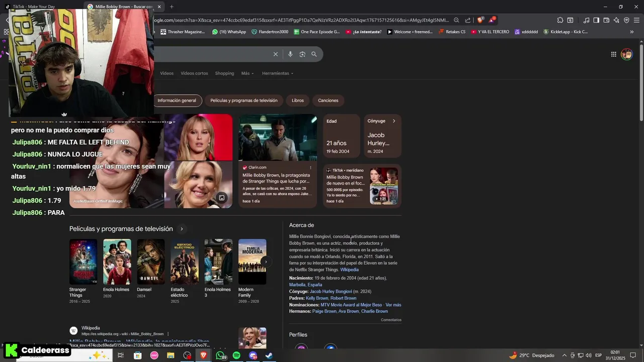
Task: Share this page from the address bar
Action: 468,20
